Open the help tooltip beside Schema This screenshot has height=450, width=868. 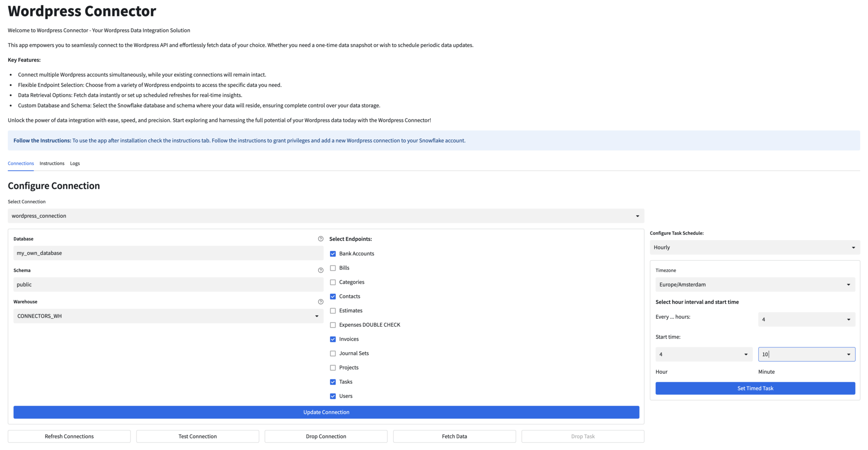tap(320, 270)
